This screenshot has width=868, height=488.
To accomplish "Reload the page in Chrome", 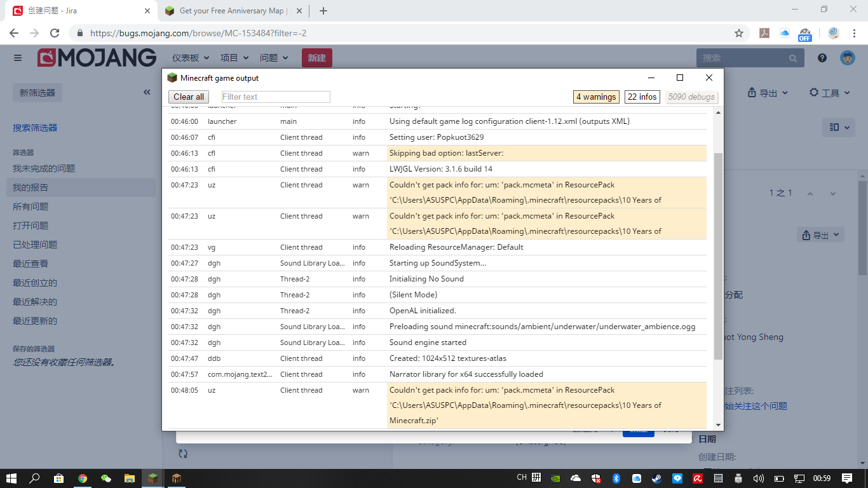I will coord(55,33).
